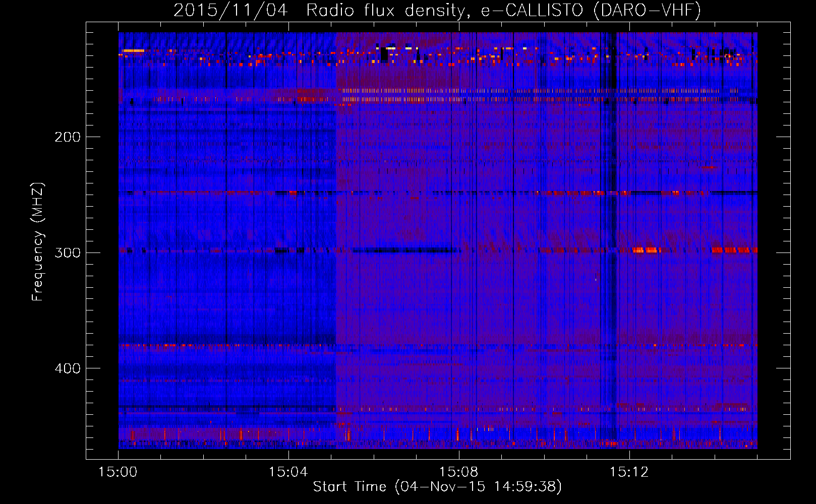Click the 'e-CALLISTO (DARO-VHF)' title text
The height and width of the screenshot is (504, 816).
tap(591, 10)
